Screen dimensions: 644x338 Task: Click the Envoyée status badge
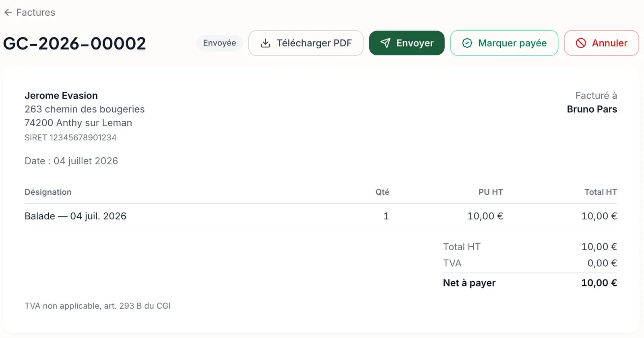pyautogui.click(x=219, y=43)
